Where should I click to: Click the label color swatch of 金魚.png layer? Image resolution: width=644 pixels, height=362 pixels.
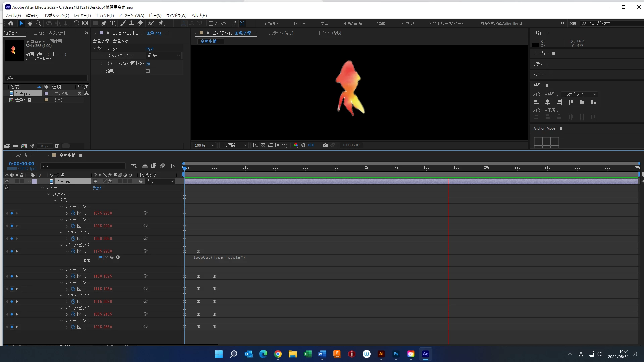click(34, 181)
